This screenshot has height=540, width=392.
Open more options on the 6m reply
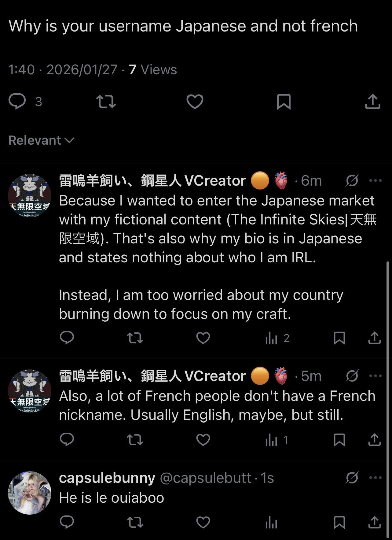coord(376,180)
